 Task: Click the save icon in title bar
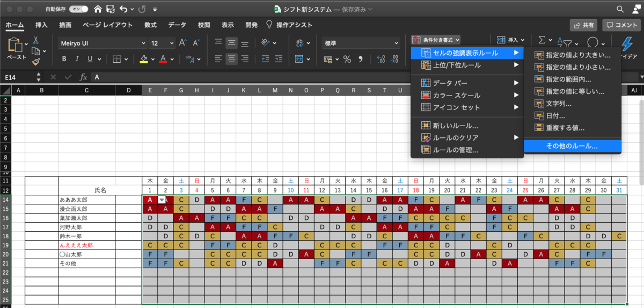(111, 9)
